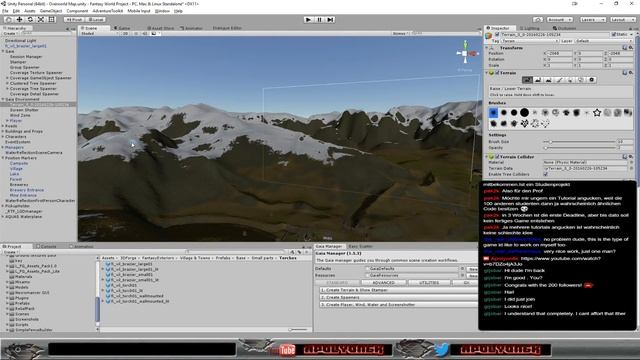Screen dimensions: 640x360
Task: Toggle the object active checkbox beside Terrain name
Action: pos(497,35)
